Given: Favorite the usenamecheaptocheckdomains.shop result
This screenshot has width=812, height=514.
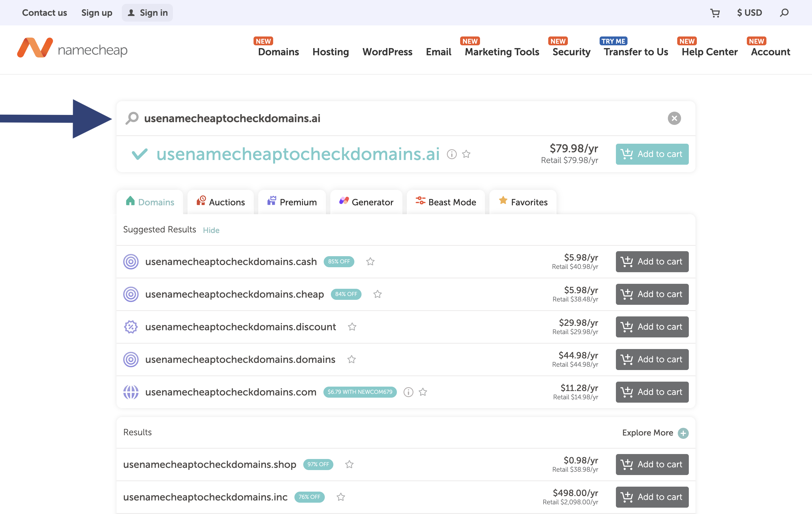Looking at the screenshot, I should click(x=349, y=464).
